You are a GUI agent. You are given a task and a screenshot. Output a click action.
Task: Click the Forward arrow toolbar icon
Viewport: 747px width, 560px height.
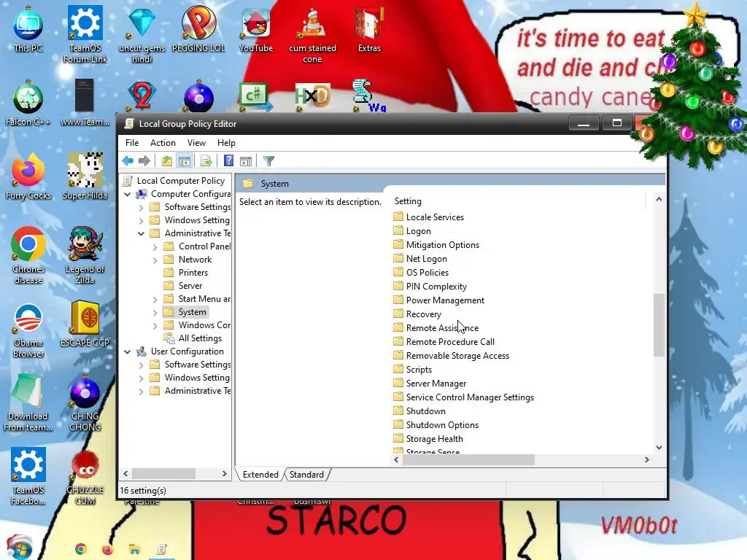[144, 161]
